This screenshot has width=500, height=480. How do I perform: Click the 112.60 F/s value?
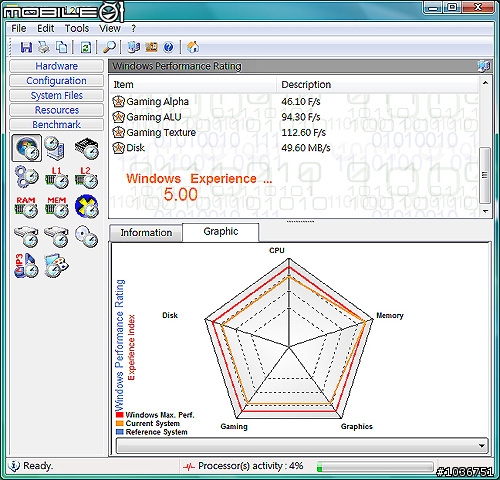(304, 132)
